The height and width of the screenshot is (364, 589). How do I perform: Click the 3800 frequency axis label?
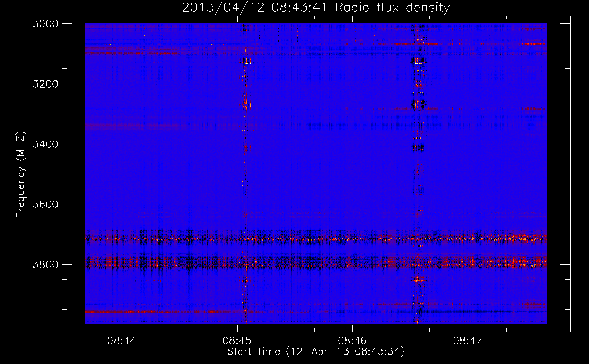pyautogui.click(x=46, y=264)
